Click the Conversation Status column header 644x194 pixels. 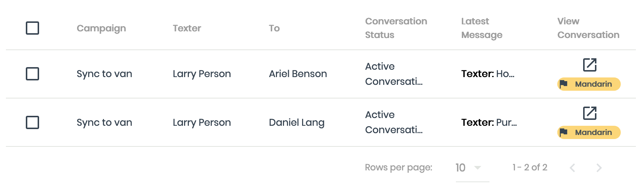396,28
